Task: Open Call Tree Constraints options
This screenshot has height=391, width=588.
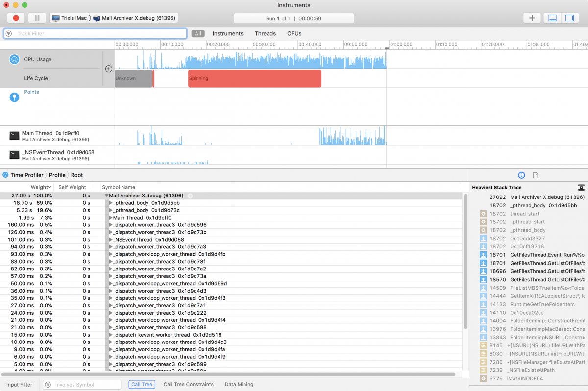Action: [x=189, y=385]
